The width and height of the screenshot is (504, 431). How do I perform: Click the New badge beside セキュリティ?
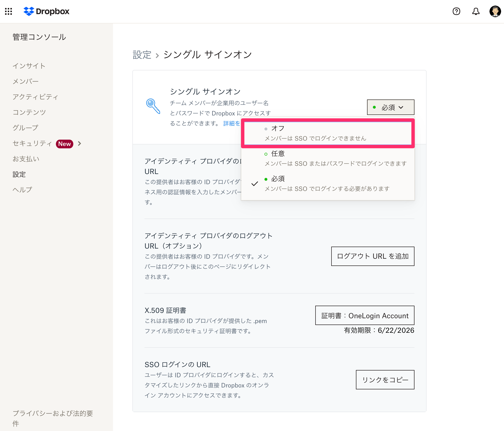click(x=64, y=144)
